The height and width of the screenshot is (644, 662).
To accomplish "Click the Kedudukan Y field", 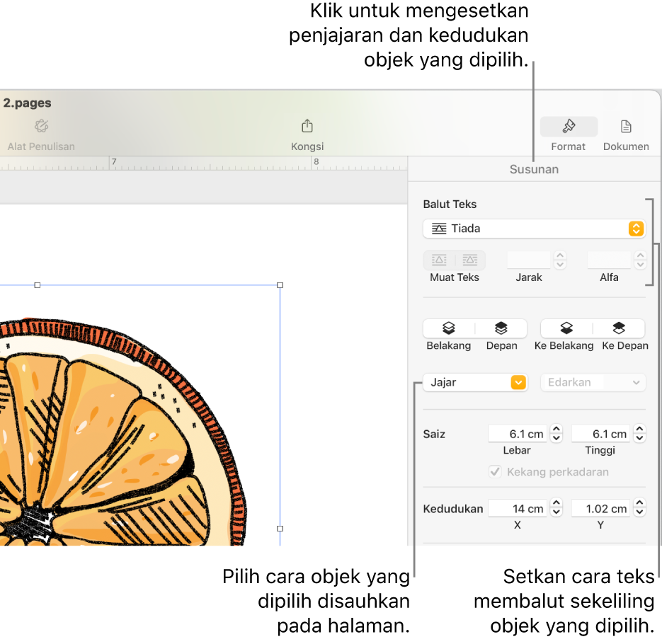I will [601, 509].
